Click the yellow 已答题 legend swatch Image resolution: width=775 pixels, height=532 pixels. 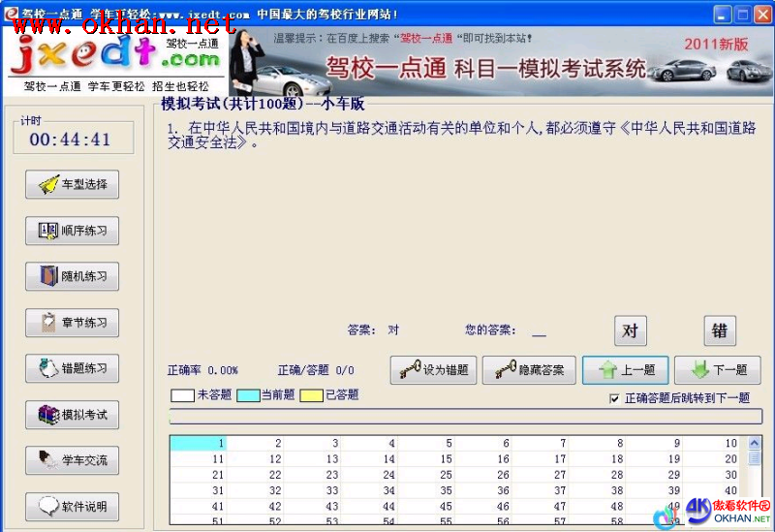tap(312, 395)
